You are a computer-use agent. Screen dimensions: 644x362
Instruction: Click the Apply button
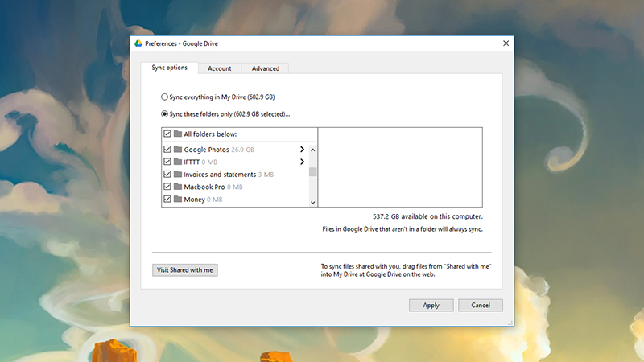click(x=431, y=306)
